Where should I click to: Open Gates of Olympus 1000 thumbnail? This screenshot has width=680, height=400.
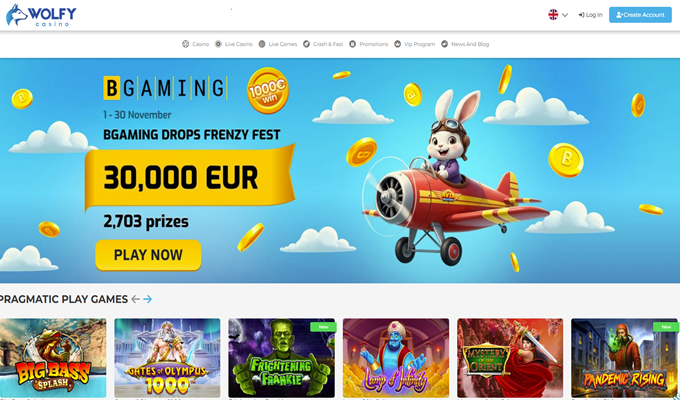tap(167, 358)
